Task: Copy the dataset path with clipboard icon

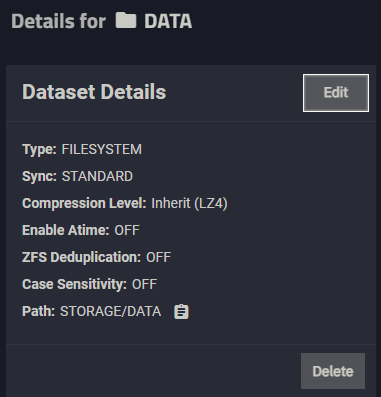Action: (x=181, y=312)
